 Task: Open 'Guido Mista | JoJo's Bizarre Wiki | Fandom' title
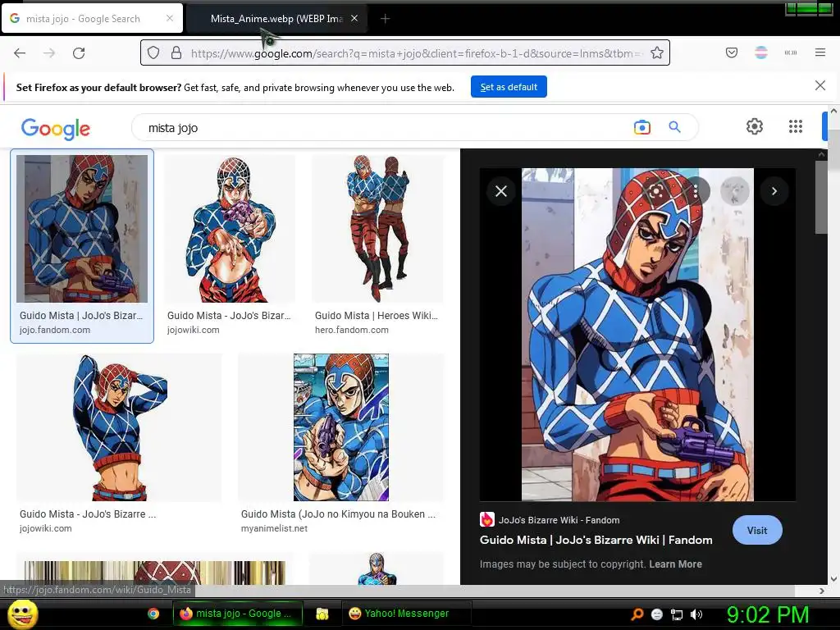coord(596,540)
